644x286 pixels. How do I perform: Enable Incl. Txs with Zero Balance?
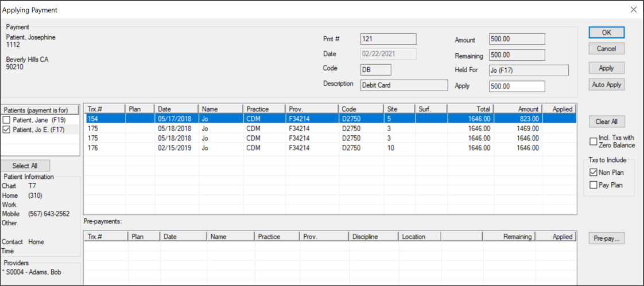(593, 142)
